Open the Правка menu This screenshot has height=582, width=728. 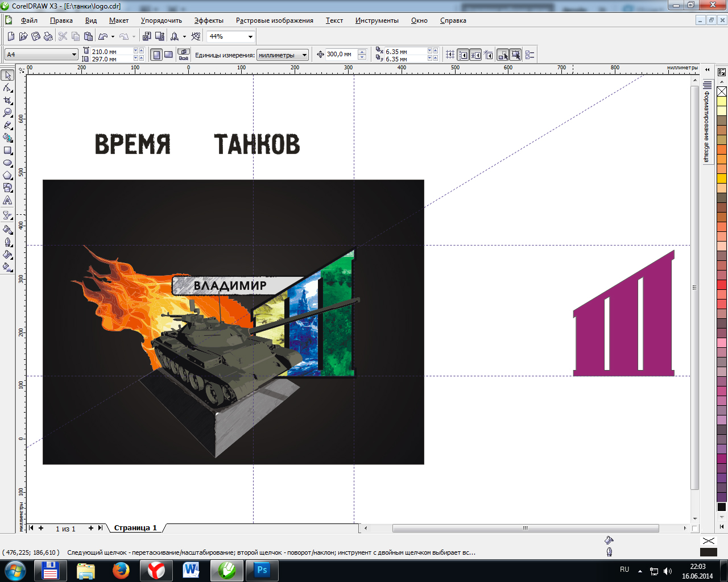(61, 20)
